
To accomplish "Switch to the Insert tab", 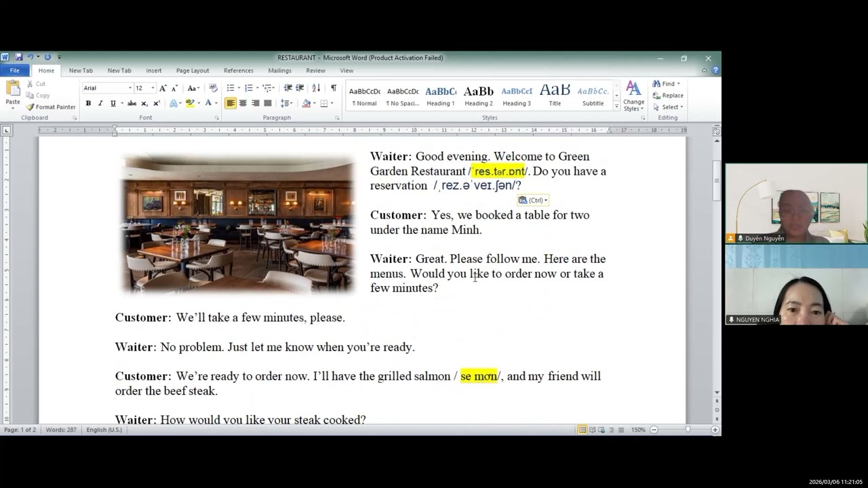I will [x=154, y=70].
